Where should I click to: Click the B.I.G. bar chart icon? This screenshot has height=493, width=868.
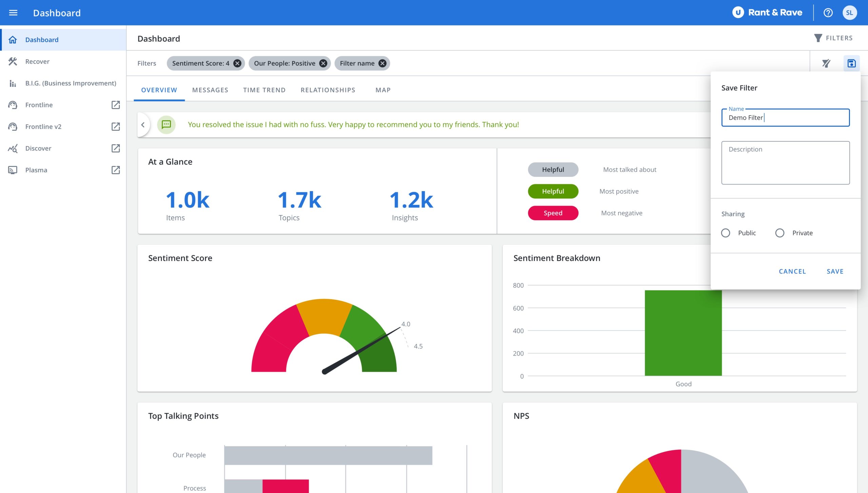coord(13,83)
